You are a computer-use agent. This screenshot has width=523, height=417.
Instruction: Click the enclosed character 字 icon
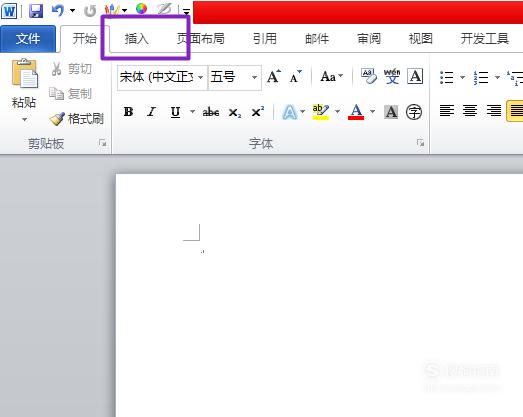point(414,112)
